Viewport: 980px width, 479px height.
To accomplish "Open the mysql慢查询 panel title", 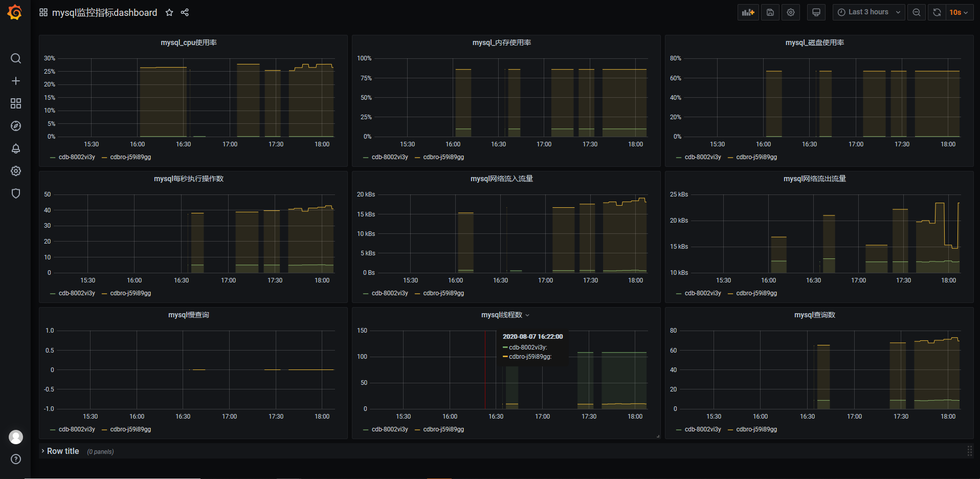I will (x=189, y=315).
